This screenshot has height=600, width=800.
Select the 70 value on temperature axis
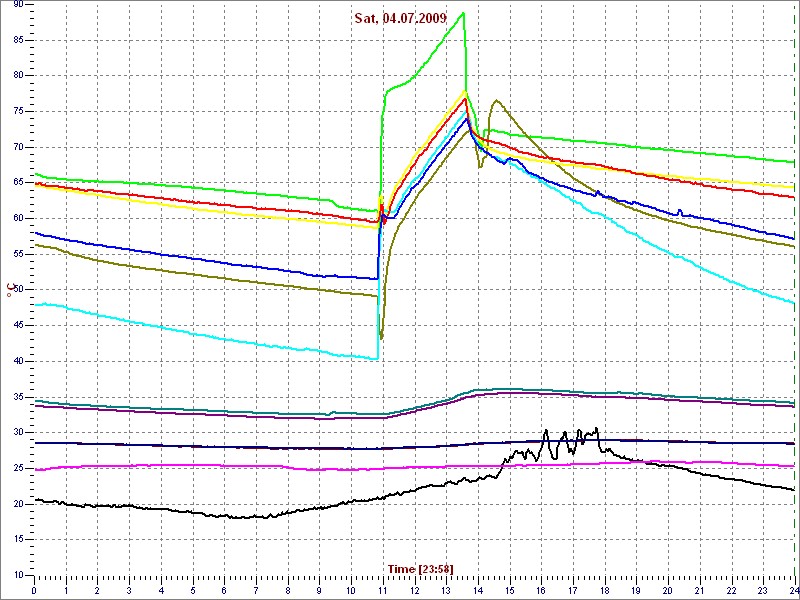click(18, 147)
